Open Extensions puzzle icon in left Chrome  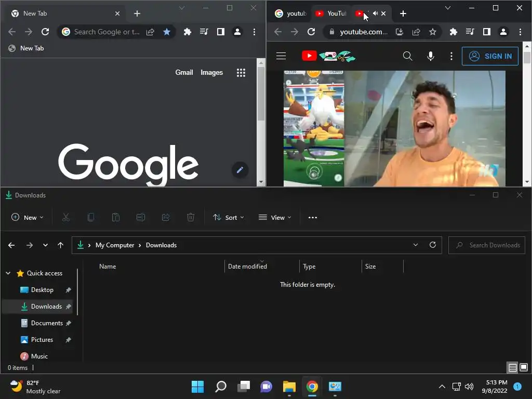(x=187, y=32)
